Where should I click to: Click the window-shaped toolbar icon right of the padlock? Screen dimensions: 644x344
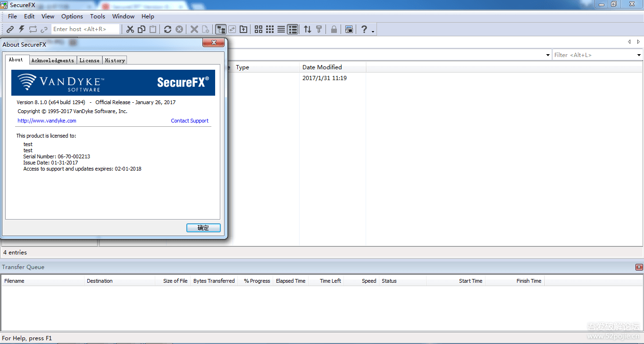point(349,29)
